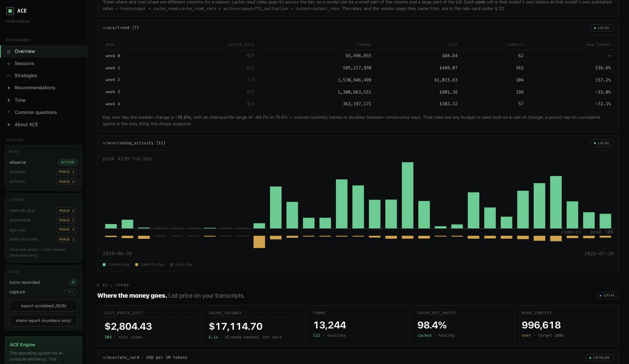Click the 2026-06-30 chart start date
The image size is (629, 364).
117,254
